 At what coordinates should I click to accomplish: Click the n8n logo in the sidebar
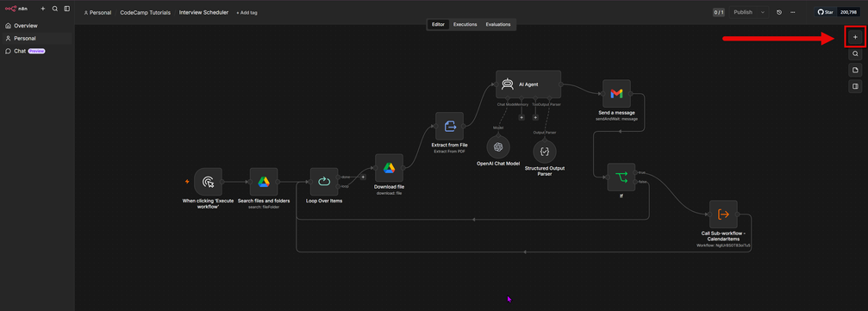click(x=16, y=9)
